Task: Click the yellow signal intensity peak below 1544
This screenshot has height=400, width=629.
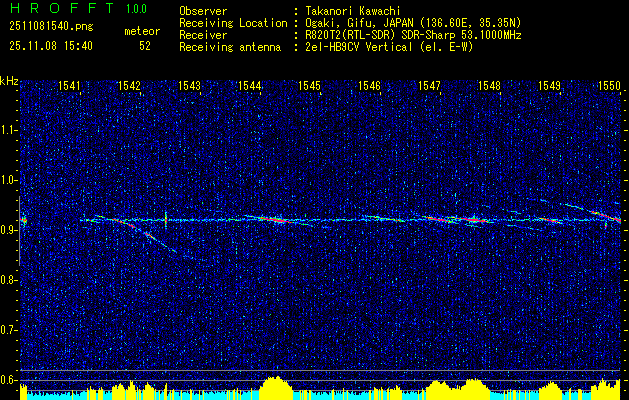Action: pyautogui.click(x=275, y=385)
